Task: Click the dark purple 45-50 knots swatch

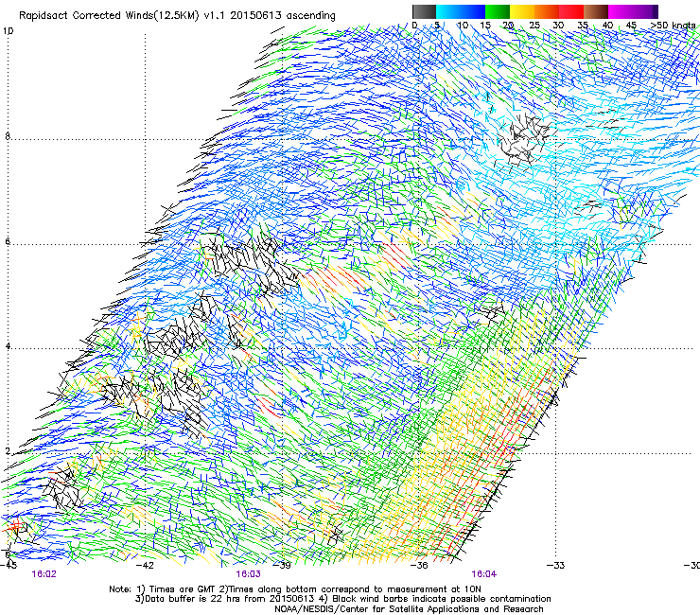Action: click(x=645, y=11)
